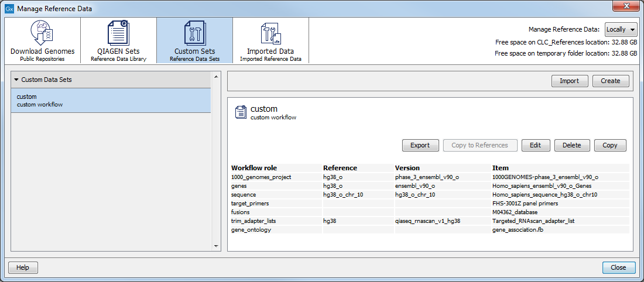Click the Custom Sets tools icon
The width and height of the screenshot is (644, 282).
[x=194, y=33]
